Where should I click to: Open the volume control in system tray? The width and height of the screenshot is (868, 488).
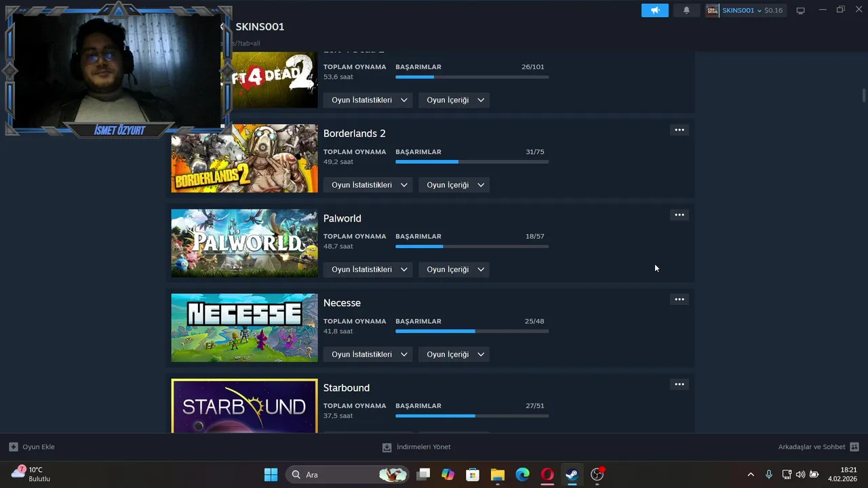point(800,474)
